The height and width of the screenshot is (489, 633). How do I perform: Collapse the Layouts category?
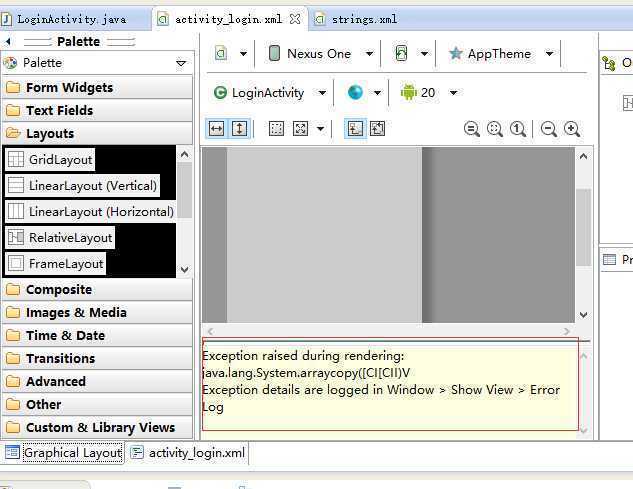coord(97,133)
